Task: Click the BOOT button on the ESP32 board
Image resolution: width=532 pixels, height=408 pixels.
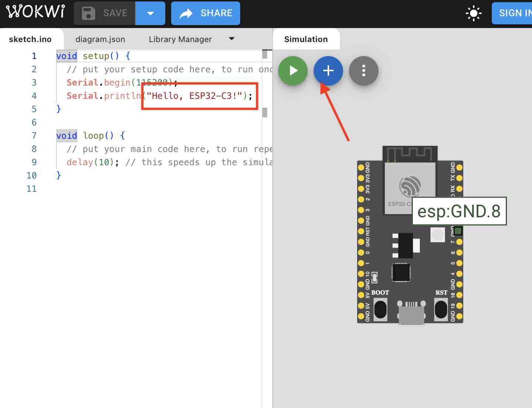Action: point(380,309)
